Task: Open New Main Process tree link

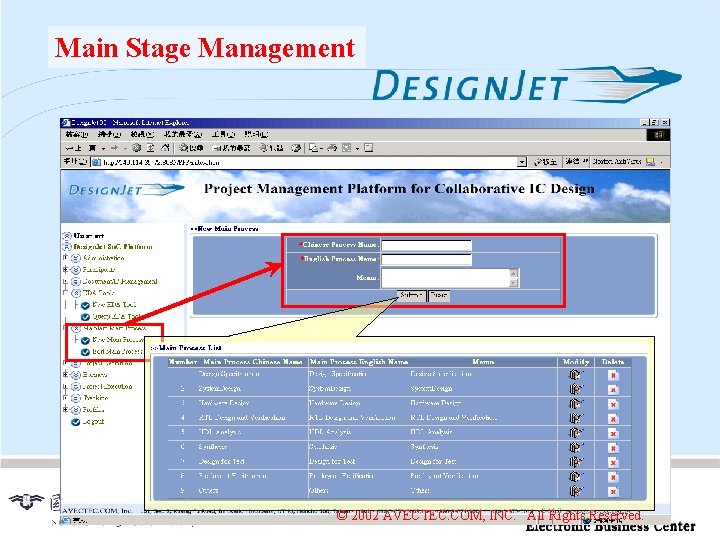Action: pyautogui.click(x=118, y=340)
